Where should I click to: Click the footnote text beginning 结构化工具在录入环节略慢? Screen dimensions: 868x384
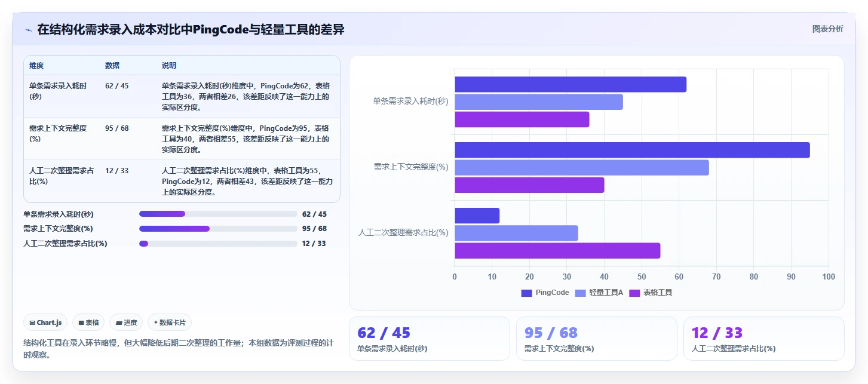click(178, 349)
